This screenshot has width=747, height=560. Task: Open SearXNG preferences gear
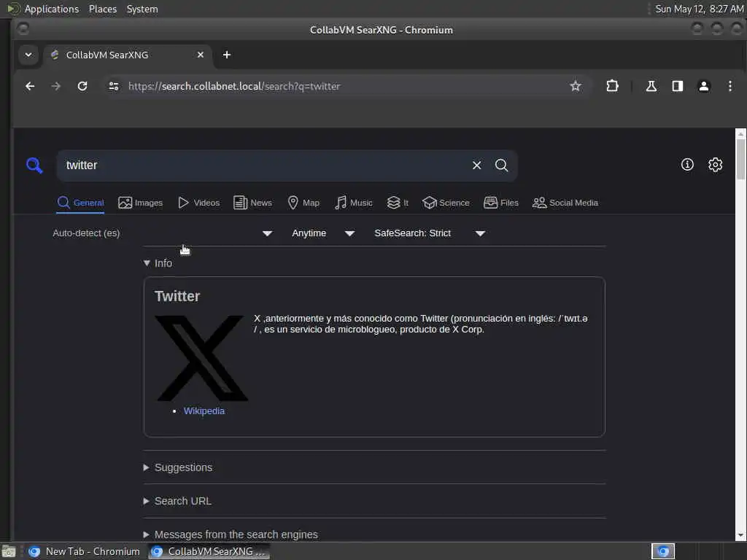coord(715,165)
